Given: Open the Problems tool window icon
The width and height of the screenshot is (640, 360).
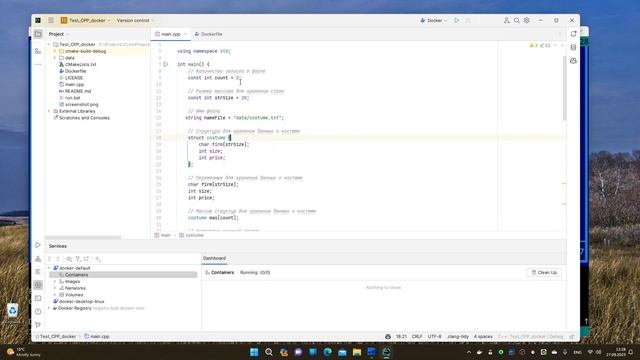Looking at the screenshot, I should (x=38, y=311).
